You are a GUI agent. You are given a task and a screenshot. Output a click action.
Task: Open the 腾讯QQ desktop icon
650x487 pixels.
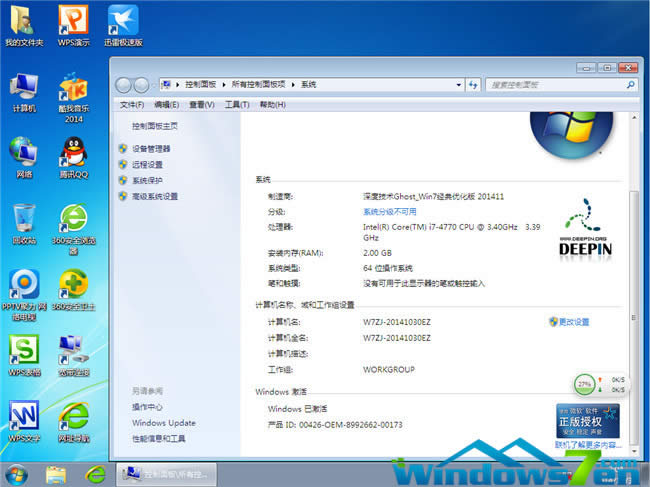pyautogui.click(x=73, y=154)
